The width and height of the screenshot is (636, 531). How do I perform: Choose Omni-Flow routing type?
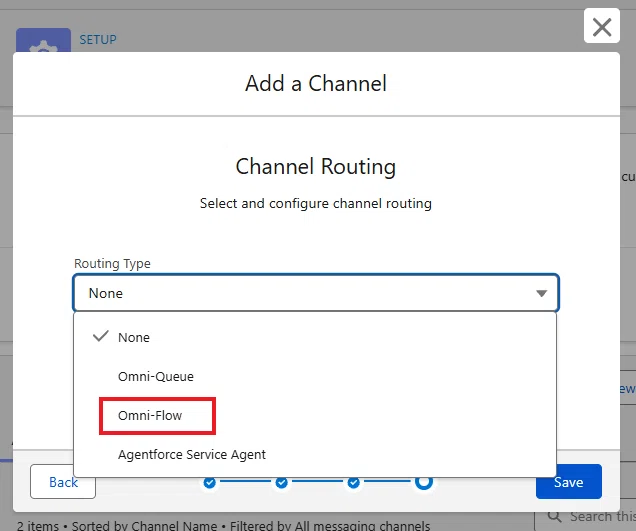(x=316, y=415)
